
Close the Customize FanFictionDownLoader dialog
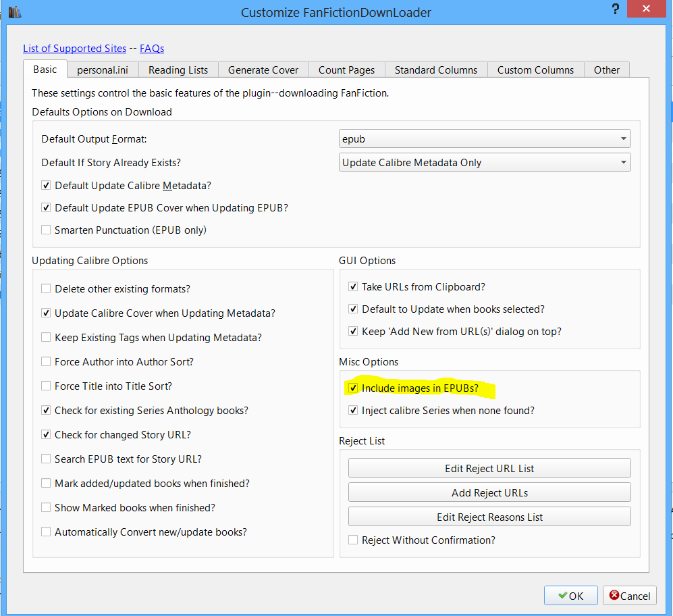pos(646,9)
